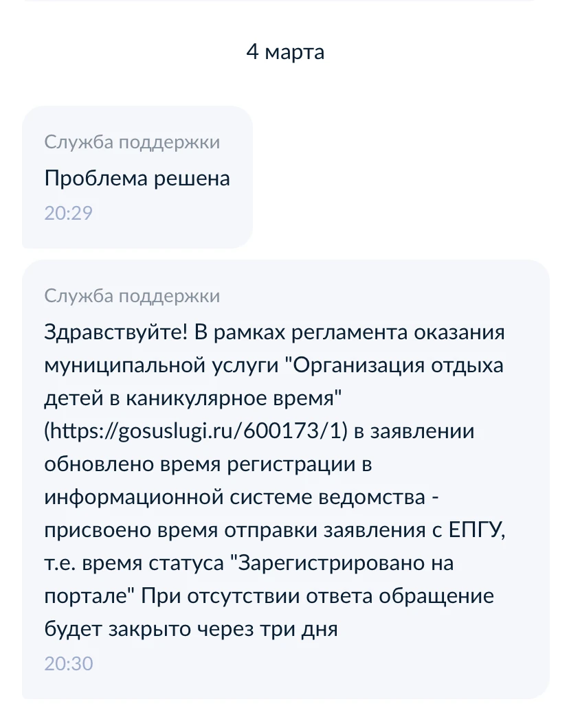The image size is (569, 728).
Task: Click the words "муниципальной услуги"
Action: (161, 365)
